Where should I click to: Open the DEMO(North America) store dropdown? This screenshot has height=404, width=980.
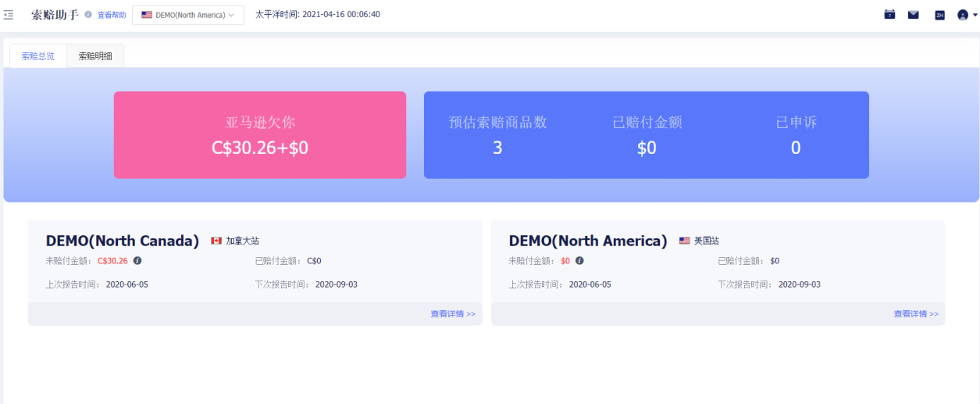[188, 15]
